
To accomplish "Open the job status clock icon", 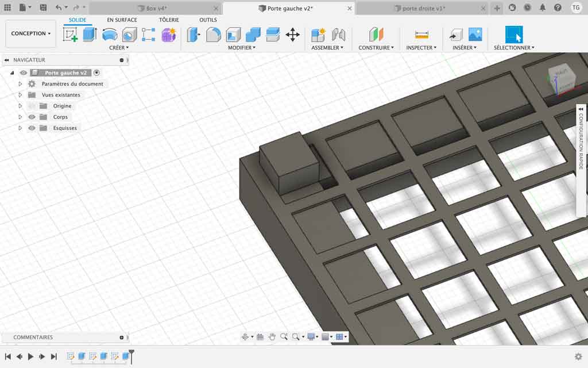I will (x=527, y=7).
